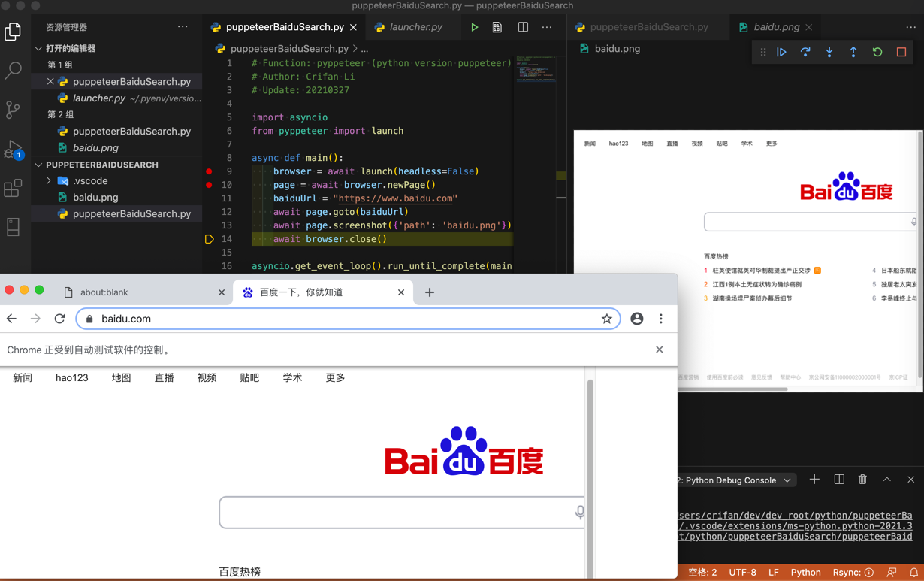
Task: Stop the debug session
Action: [901, 52]
